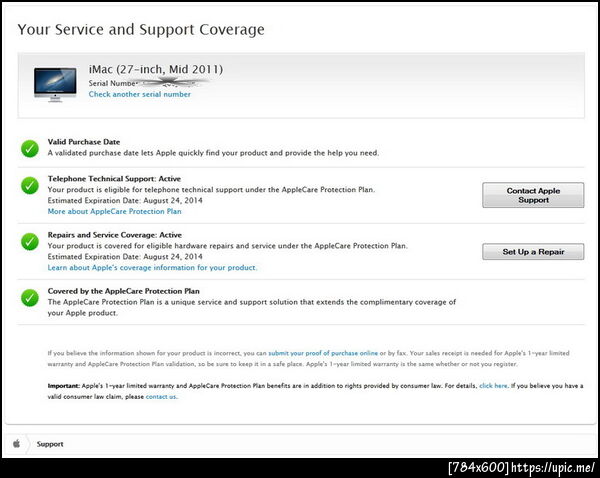Click the expiration date under Telephone Technical Support

pyautogui.click(x=125, y=200)
